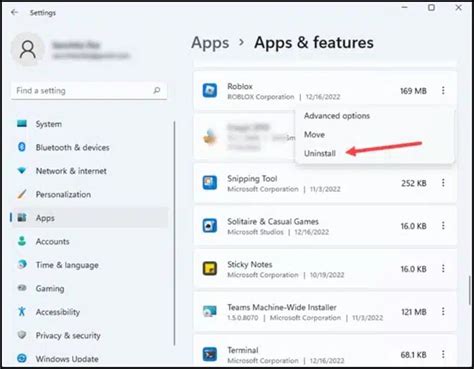Choose Uninstall from the menu
This screenshot has width=474, height=369.
(320, 153)
